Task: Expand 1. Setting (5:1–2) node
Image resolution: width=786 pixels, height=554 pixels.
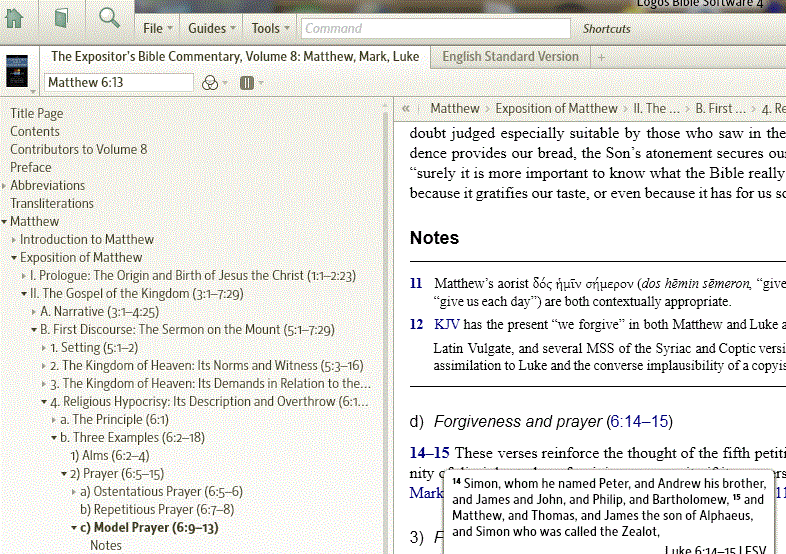Action: (x=44, y=348)
